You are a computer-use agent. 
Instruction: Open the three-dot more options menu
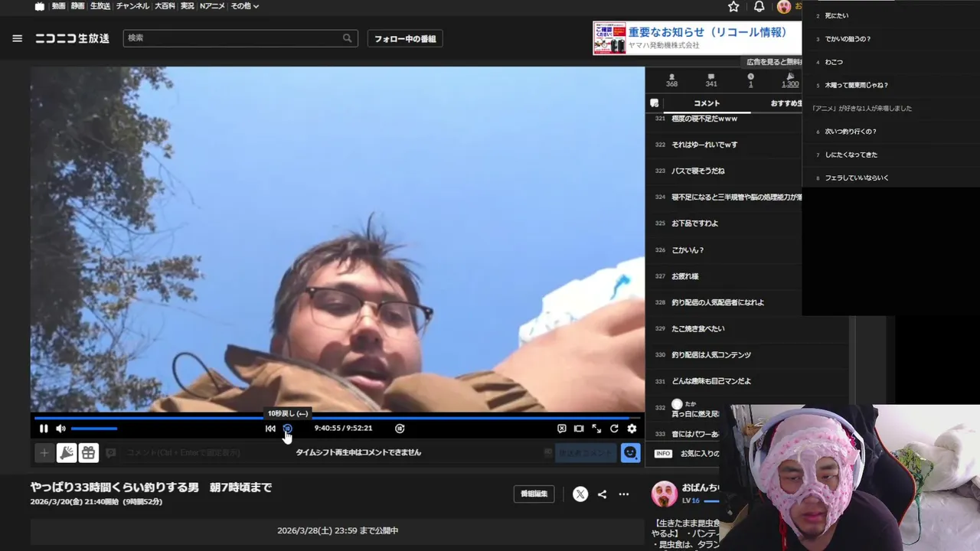click(x=623, y=494)
